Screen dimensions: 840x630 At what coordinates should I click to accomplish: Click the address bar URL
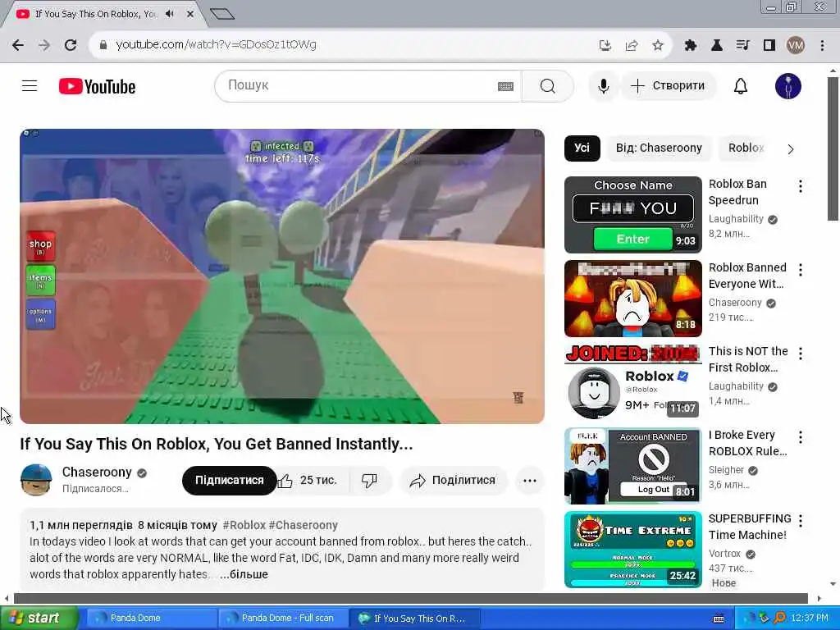coord(216,44)
